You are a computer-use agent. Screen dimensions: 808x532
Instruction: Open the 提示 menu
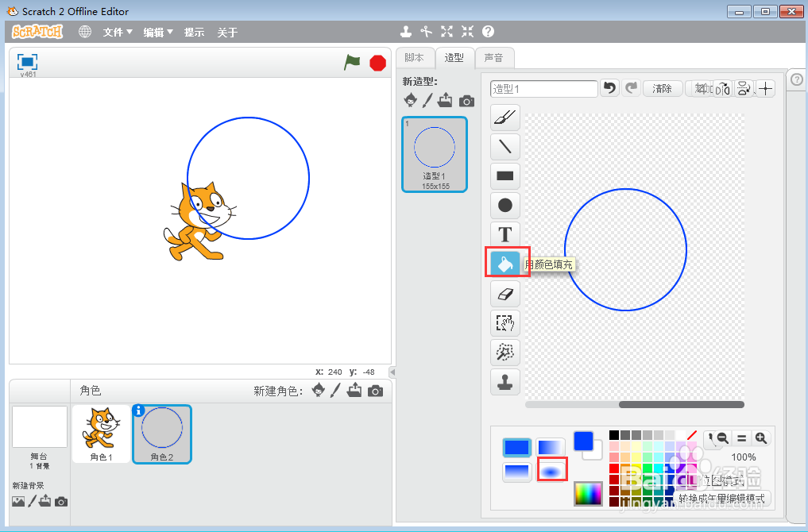pyautogui.click(x=195, y=33)
